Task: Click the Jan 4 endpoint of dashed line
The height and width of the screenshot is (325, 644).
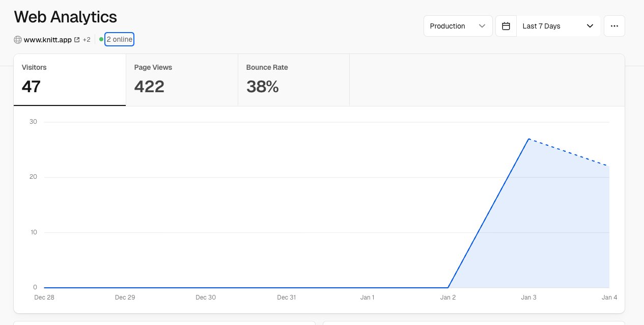Action: point(609,166)
